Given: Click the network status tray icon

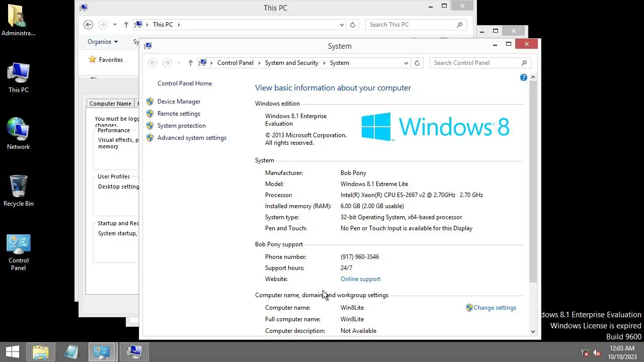Looking at the screenshot, I should click(585, 352).
